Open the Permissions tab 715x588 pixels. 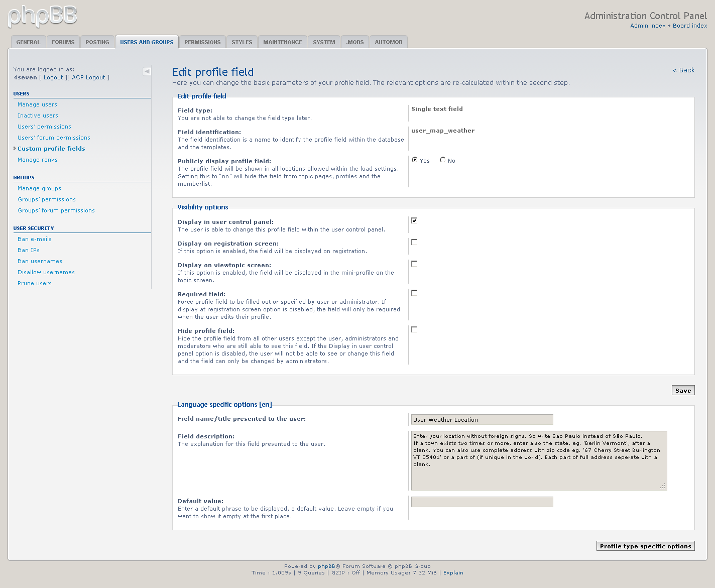coord(202,42)
